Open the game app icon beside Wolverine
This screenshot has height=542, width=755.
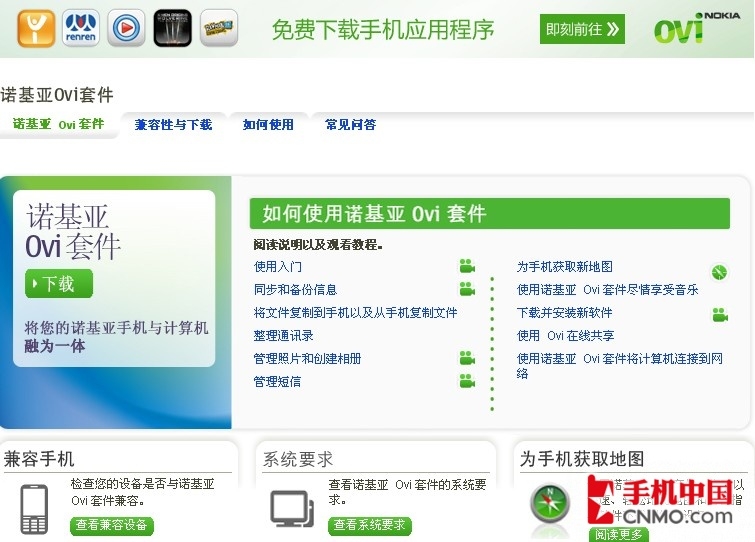coord(219,28)
